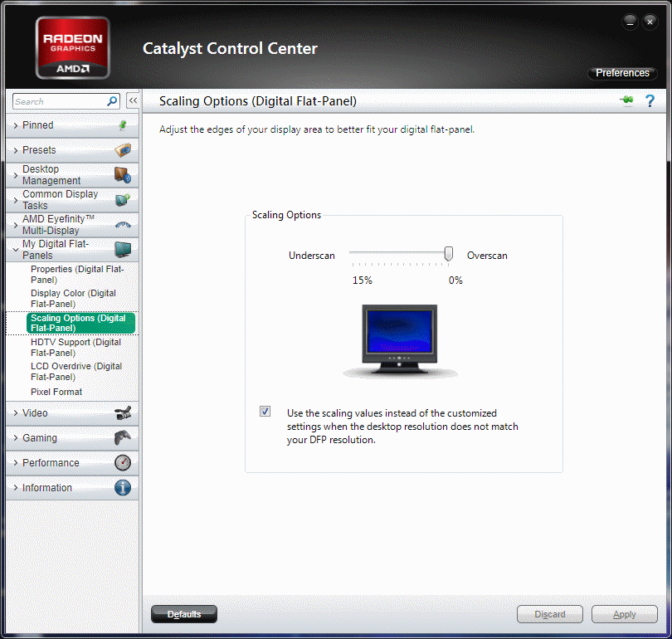Open the Pixel Format page

[x=56, y=392]
